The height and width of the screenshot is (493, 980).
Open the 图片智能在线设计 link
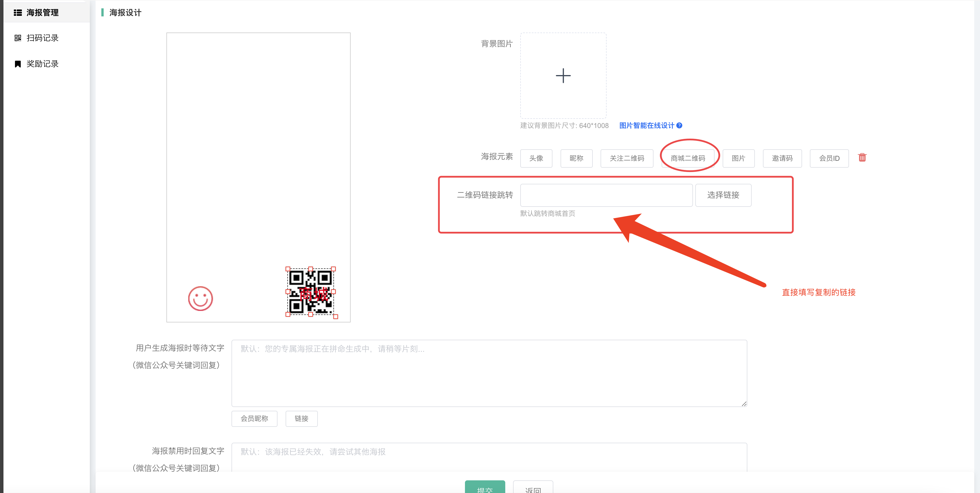point(646,125)
